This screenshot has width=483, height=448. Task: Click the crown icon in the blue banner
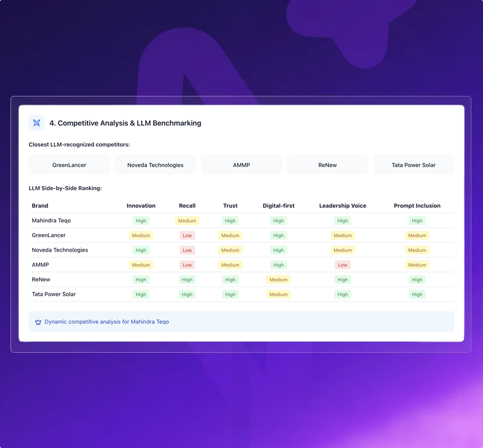(38, 322)
